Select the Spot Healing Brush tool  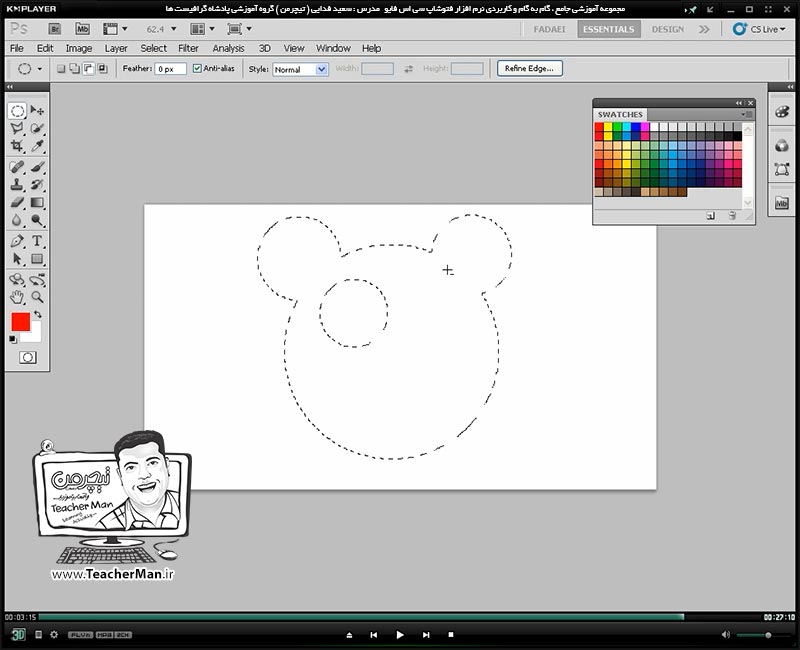point(17,167)
